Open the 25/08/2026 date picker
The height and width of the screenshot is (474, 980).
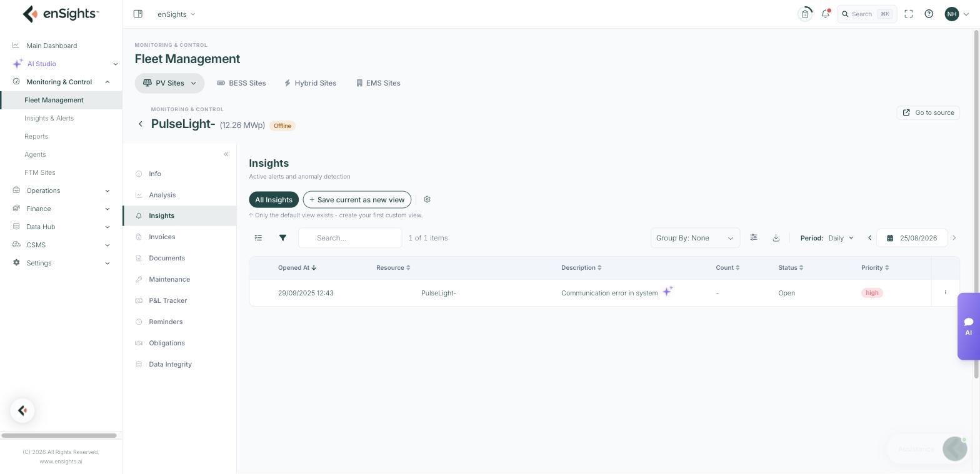tap(912, 238)
